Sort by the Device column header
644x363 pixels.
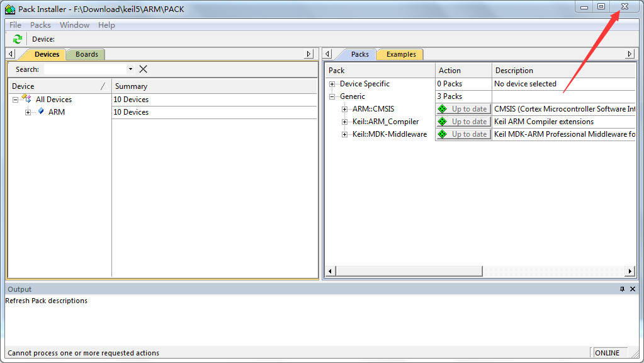point(60,86)
